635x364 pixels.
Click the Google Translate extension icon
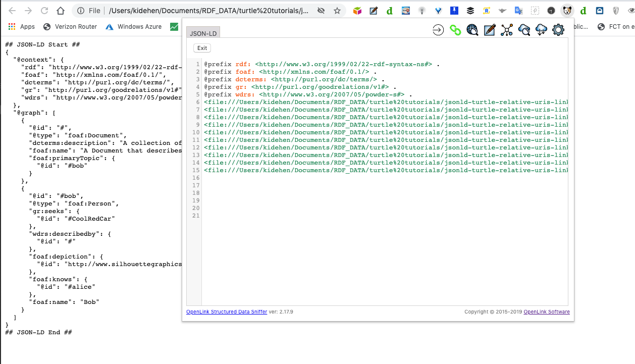518,11
